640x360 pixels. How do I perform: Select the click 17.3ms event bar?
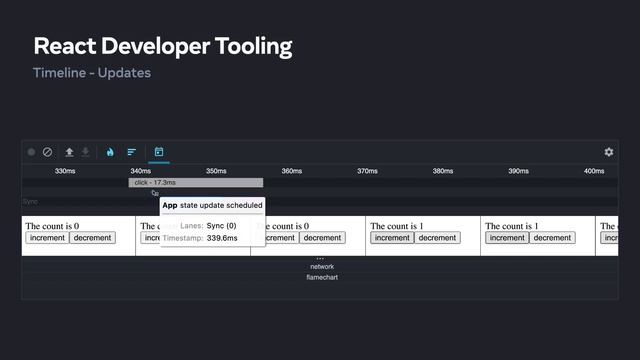(196, 182)
